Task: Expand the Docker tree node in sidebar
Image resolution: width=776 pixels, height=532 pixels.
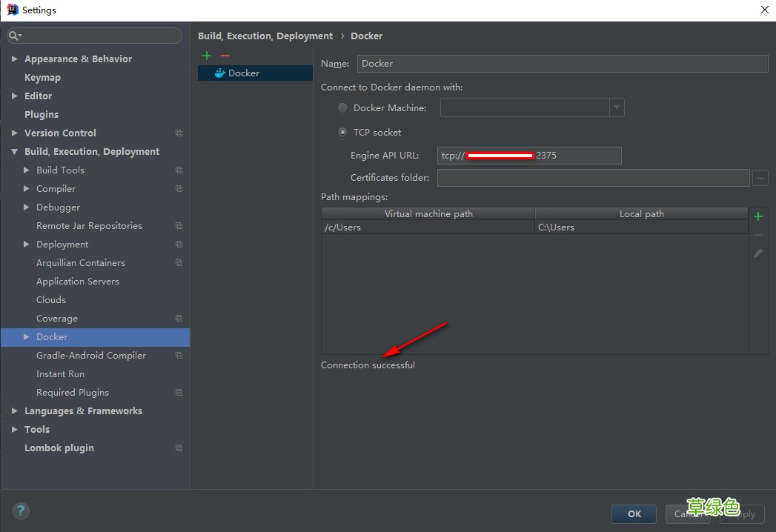Action: coord(27,337)
